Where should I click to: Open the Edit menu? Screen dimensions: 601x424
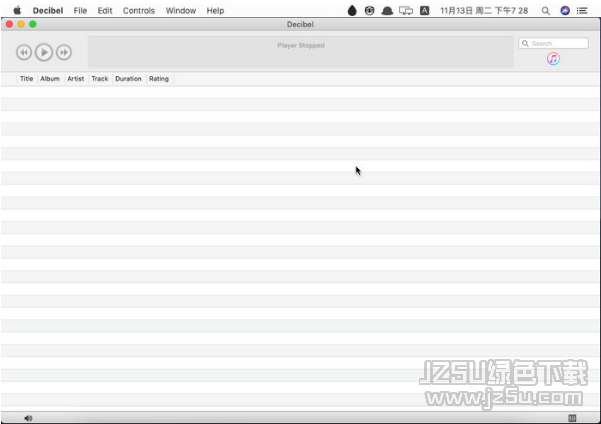[x=105, y=10]
